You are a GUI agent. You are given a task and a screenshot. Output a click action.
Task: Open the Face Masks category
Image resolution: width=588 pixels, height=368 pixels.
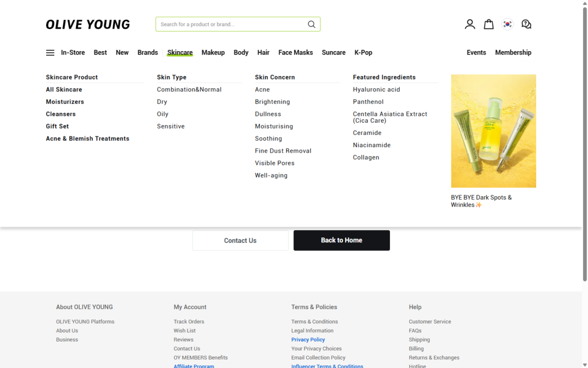point(295,53)
